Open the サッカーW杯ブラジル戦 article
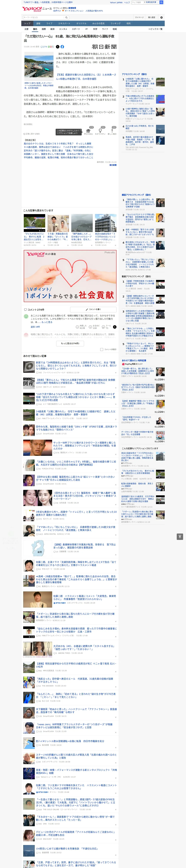This screenshot has width=186, height=868. (84, 445)
